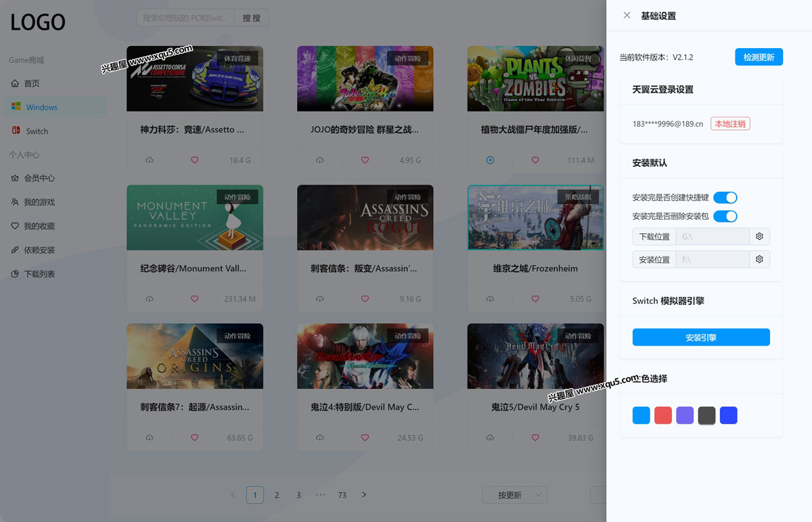Click the 搜搜 search button

coord(252,18)
